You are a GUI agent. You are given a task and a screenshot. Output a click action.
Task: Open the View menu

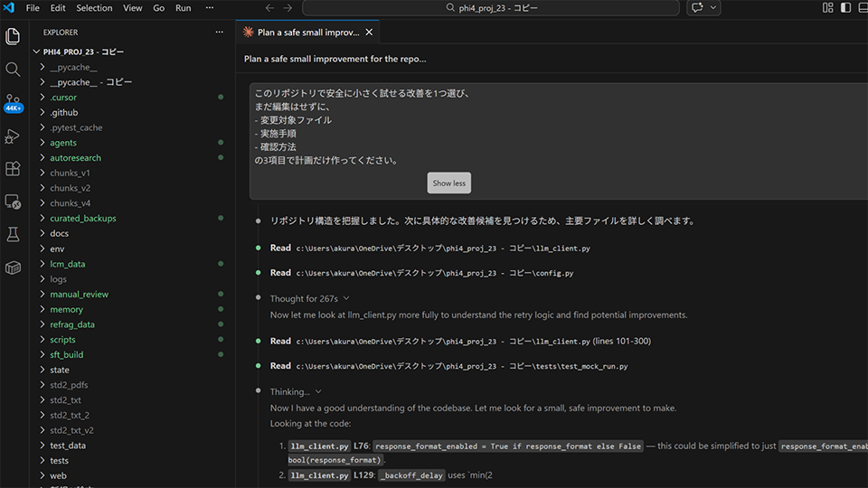(x=132, y=8)
